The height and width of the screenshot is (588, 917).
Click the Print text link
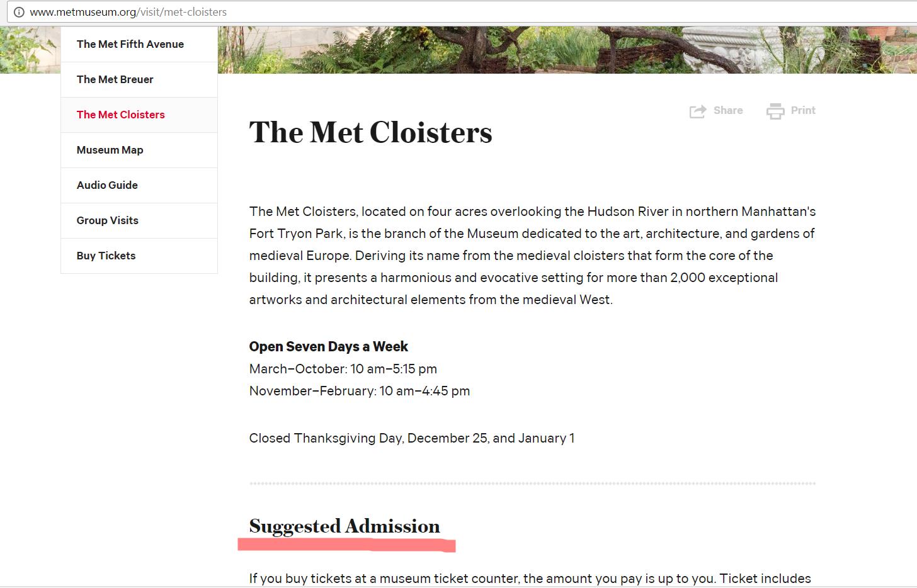coord(803,110)
